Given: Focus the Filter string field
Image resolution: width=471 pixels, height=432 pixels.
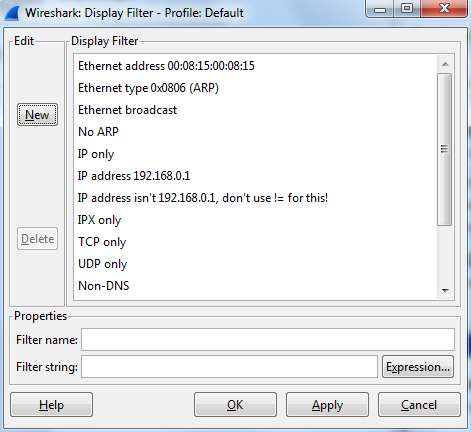Looking at the screenshot, I should click(229, 367).
